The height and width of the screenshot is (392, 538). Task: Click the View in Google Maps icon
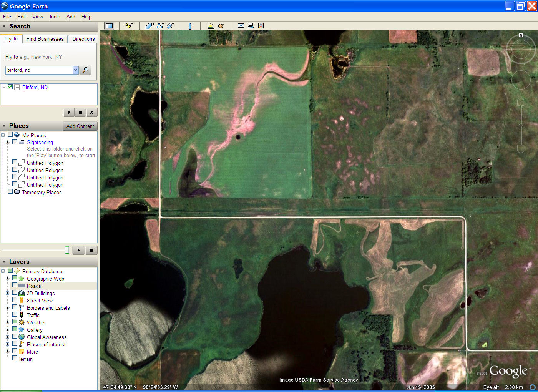pyautogui.click(x=261, y=26)
